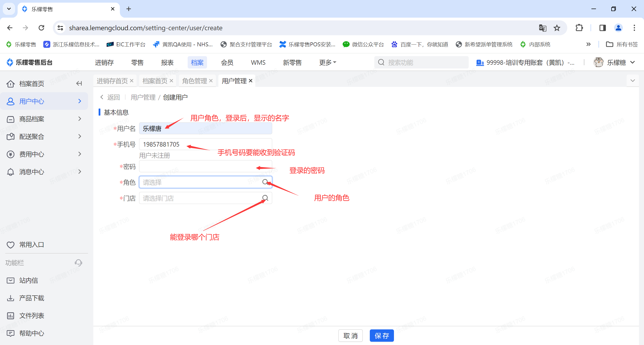Click the 密码 input field

pyautogui.click(x=206, y=166)
